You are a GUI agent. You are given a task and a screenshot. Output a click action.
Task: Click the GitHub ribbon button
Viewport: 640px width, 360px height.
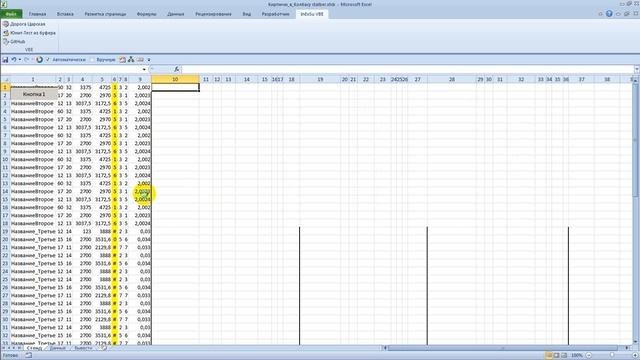(x=14, y=42)
